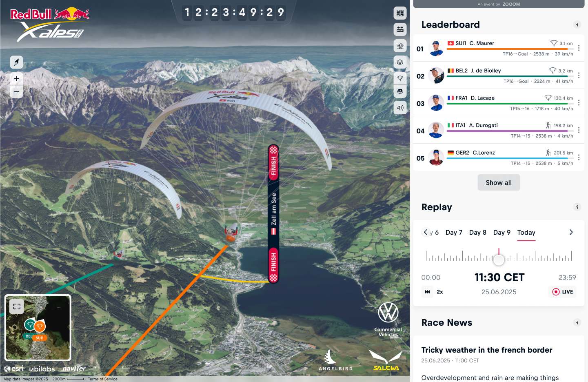This screenshot has height=382, width=588.
Task: Activate the distance measuring ruler tool
Action: coord(400,29)
